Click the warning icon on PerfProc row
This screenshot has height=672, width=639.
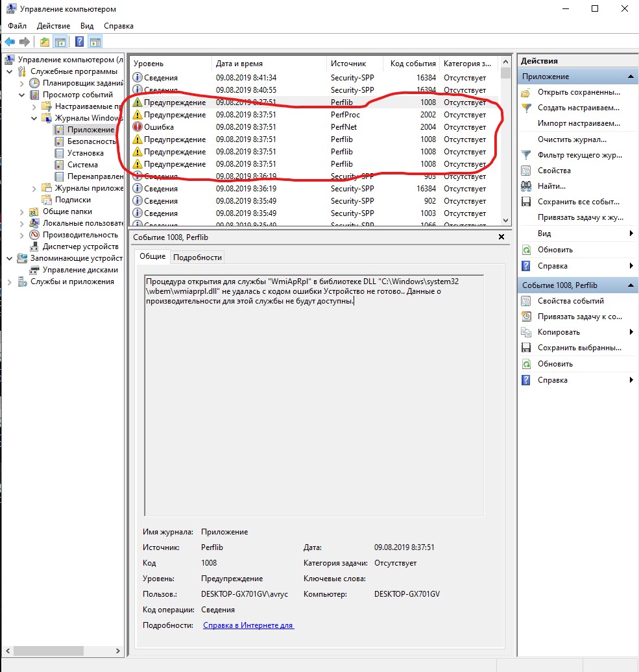tap(137, 115)
